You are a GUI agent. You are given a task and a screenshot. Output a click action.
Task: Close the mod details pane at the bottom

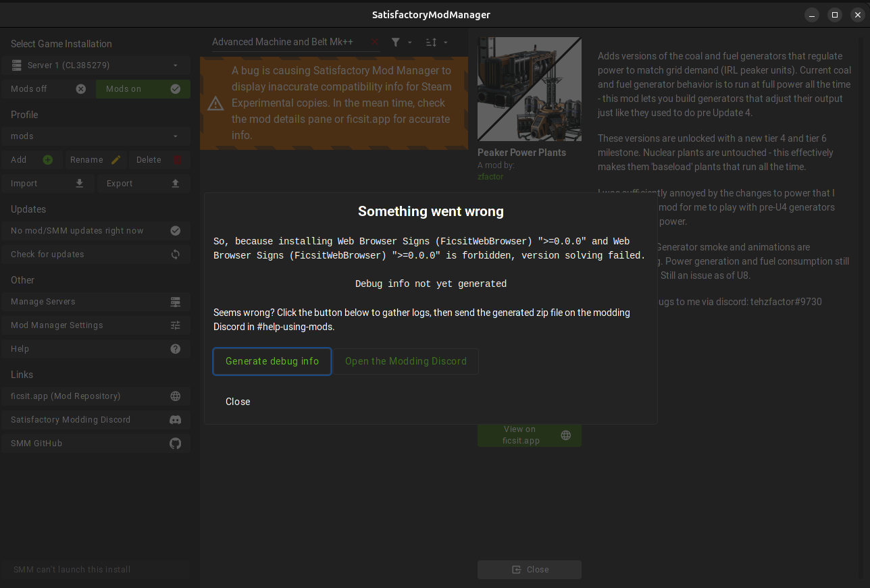click(530, 570)
